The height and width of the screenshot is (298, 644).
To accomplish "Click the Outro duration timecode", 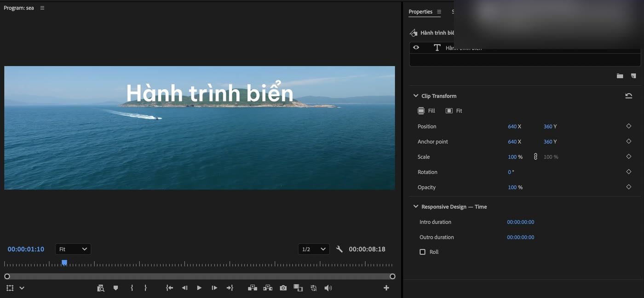I will click(x=521, y=237).
